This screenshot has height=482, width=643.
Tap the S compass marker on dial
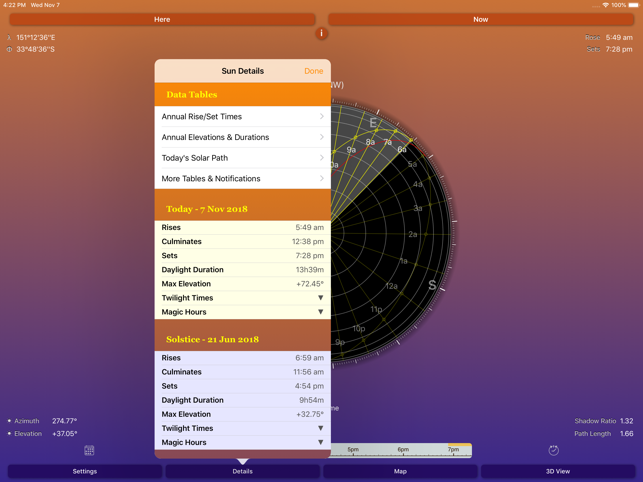click(x=432, y=285)
